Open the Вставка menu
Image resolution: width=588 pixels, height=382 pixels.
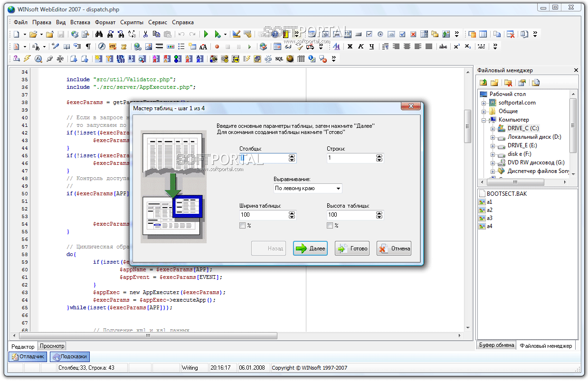tap(80, 22)
